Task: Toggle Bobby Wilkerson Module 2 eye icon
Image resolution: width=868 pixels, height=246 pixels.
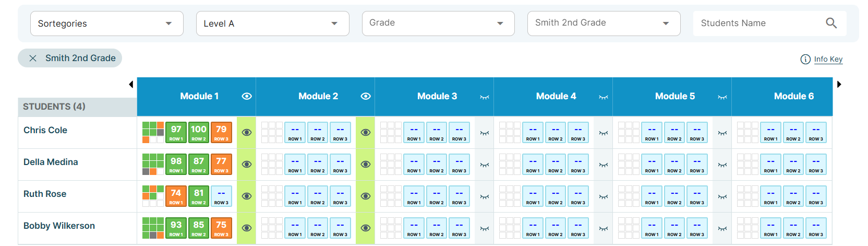Action: 366,228
